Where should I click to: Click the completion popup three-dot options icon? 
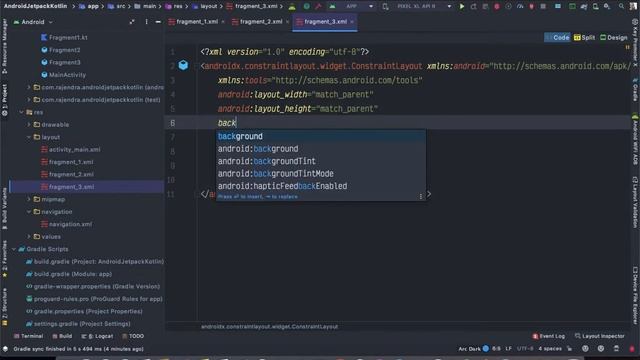pos(420,196)
